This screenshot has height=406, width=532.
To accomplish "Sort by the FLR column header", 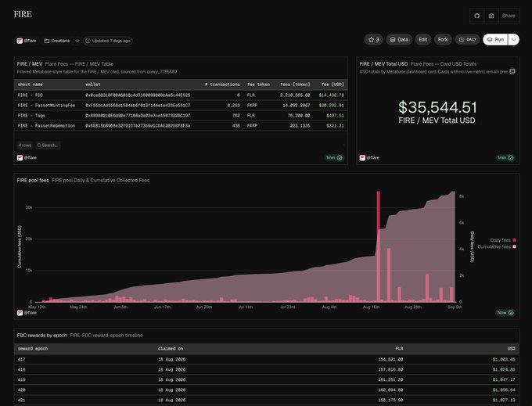I will point(399,349).
